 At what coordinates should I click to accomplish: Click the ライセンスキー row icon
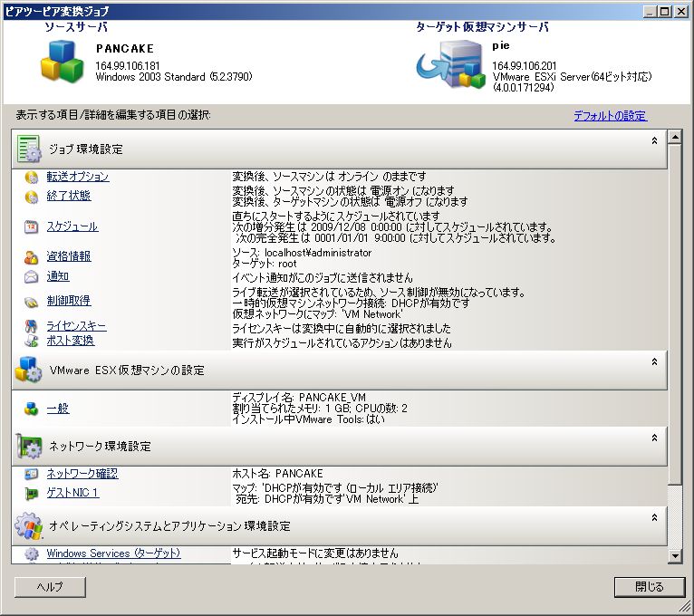tap(31, 327)
